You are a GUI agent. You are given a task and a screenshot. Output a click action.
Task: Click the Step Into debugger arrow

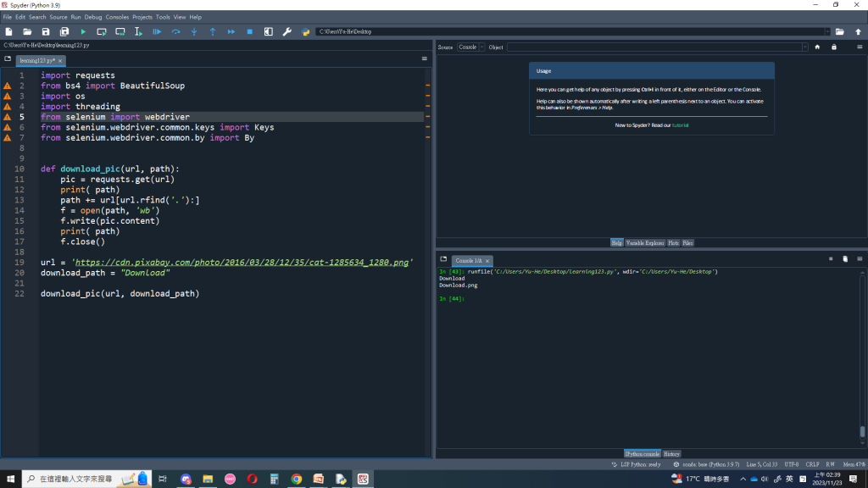tap(194, 31)
